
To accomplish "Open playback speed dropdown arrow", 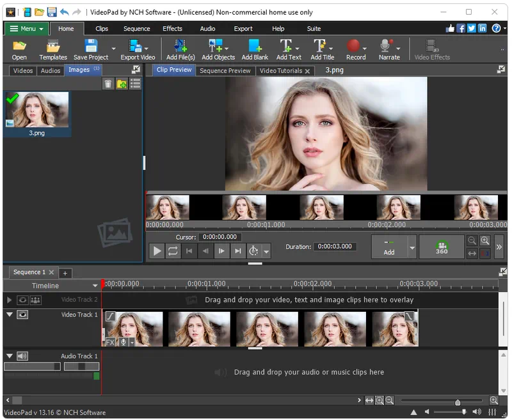I will (266, 251).
